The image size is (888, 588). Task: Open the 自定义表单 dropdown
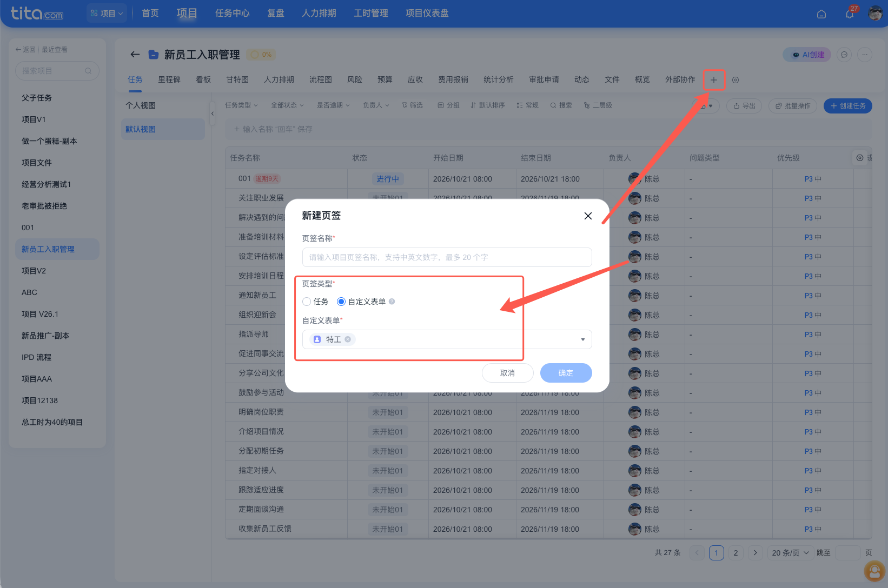[x=447, y=339]
